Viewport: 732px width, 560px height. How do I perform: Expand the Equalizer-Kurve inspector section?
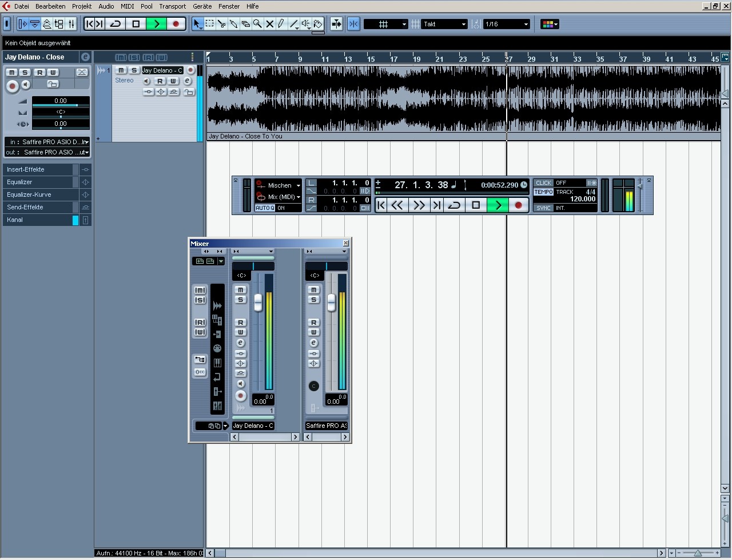(x=47, y=194)
